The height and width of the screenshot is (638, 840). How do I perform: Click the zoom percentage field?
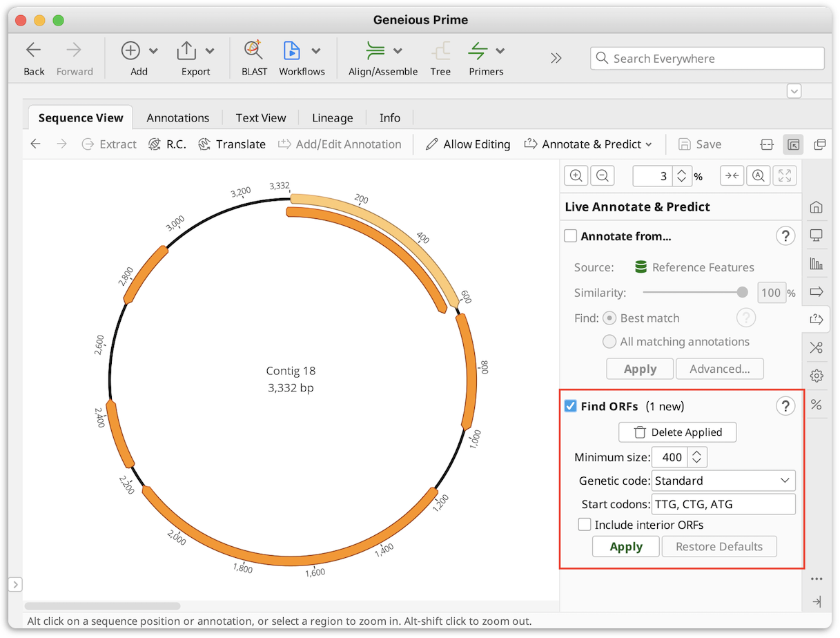[x=652, y=176]
